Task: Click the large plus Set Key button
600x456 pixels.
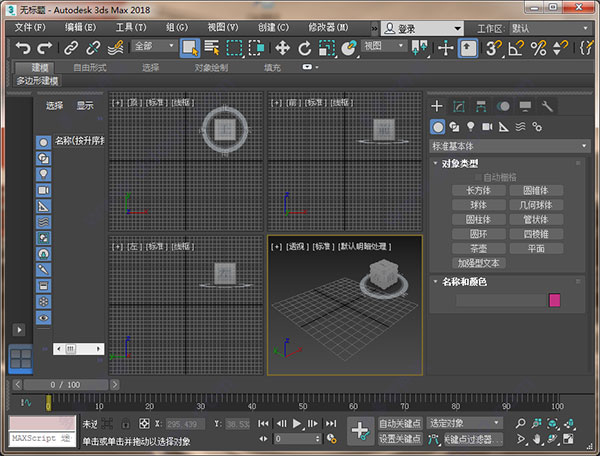Action: coord(360,430)
